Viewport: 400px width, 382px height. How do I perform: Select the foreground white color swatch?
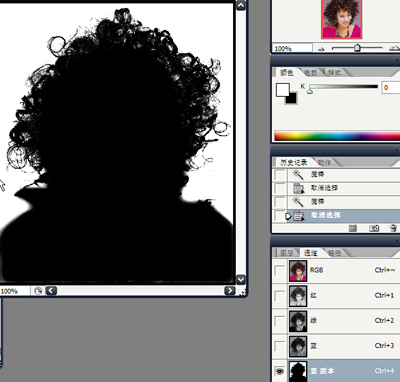(x=283, y=90)
